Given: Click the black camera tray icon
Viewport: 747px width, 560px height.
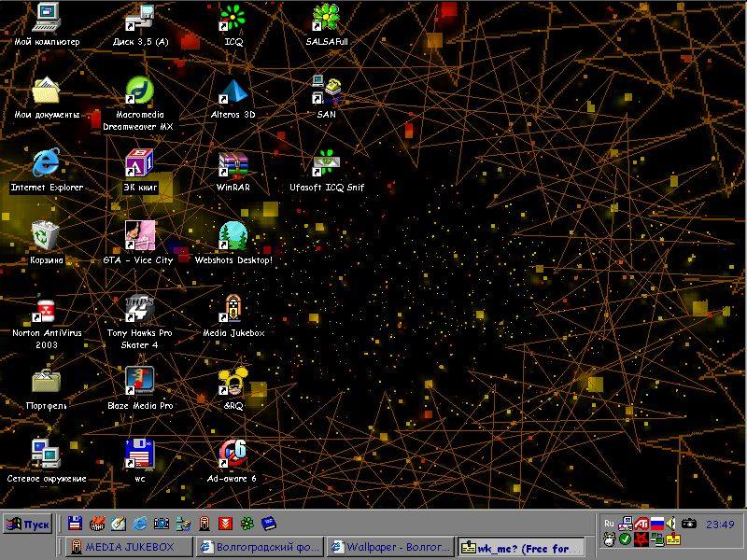Looking at the screenshot, I should coord(688,524).
